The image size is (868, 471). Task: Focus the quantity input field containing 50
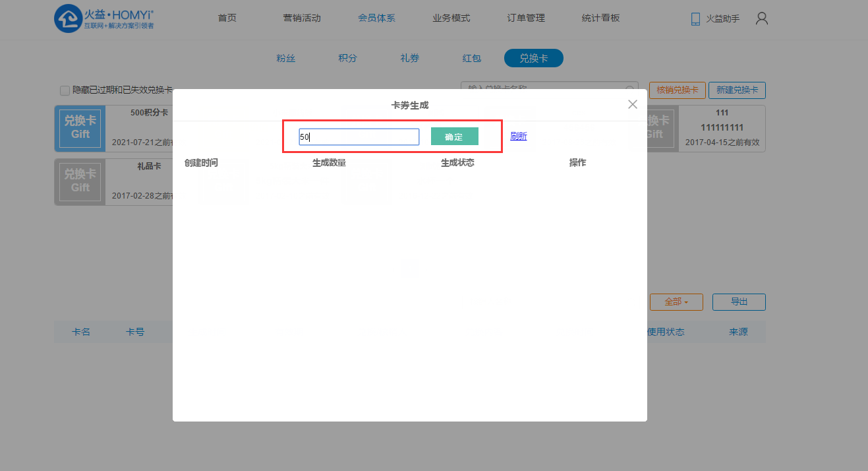(x=359, y=137)
